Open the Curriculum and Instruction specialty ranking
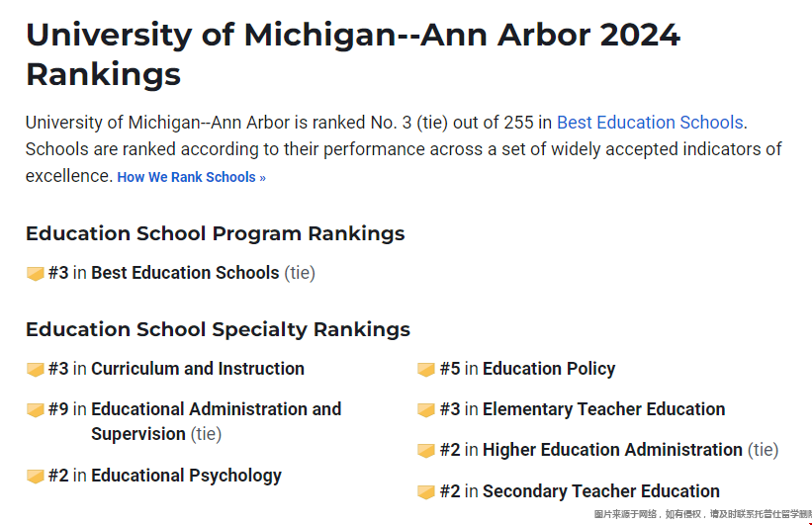Image resolution: width=812 pixels, height=525 pixels. [198, 369]
